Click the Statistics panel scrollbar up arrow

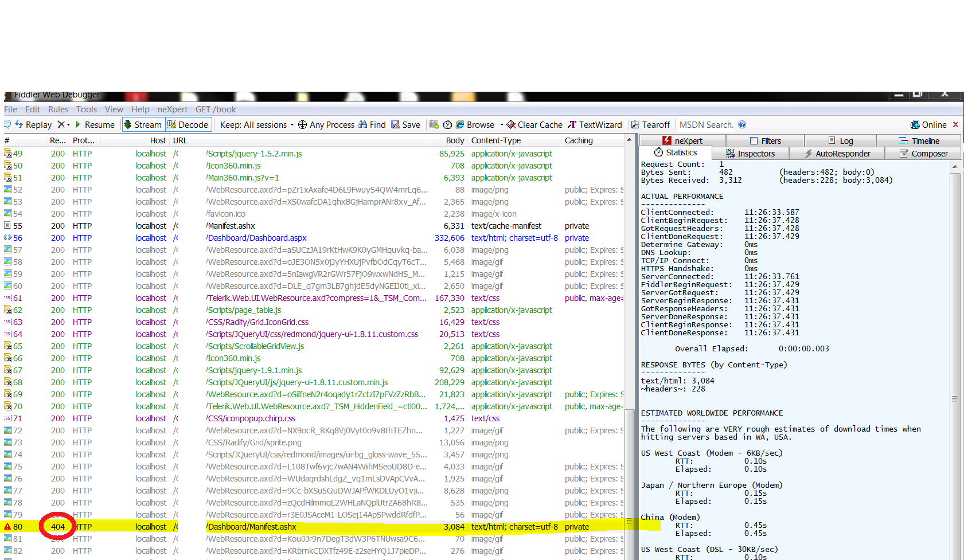pos(955,167)
